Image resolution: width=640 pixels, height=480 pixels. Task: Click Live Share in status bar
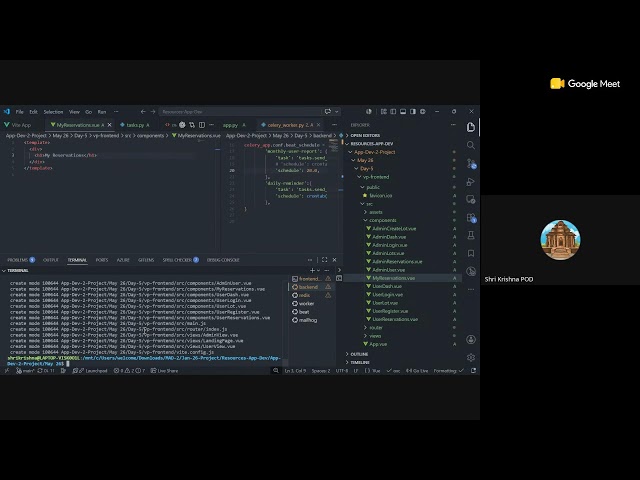[164, 371]
